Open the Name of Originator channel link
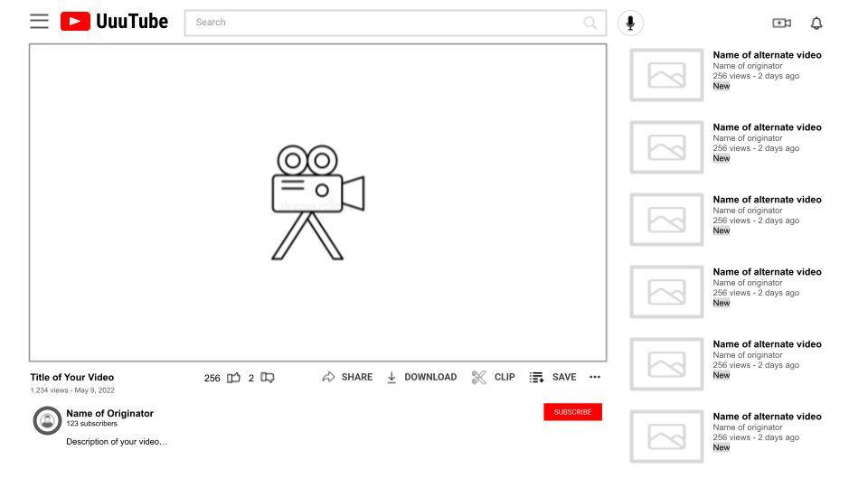 [x=109, y=413]
